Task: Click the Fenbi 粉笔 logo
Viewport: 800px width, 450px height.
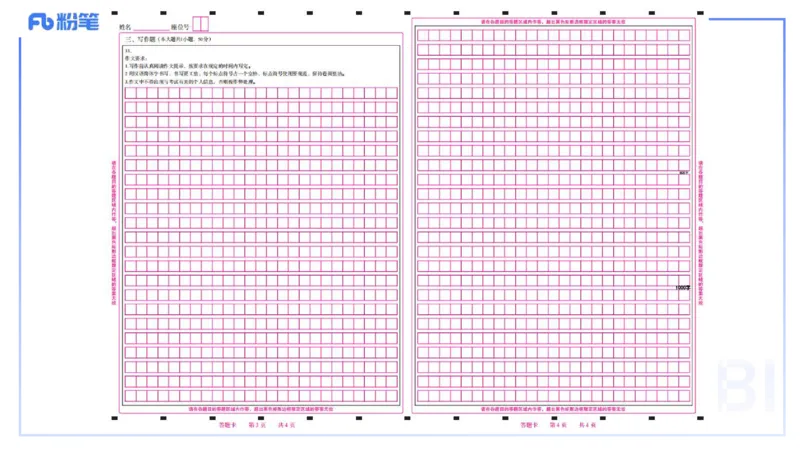Action: 63,22
